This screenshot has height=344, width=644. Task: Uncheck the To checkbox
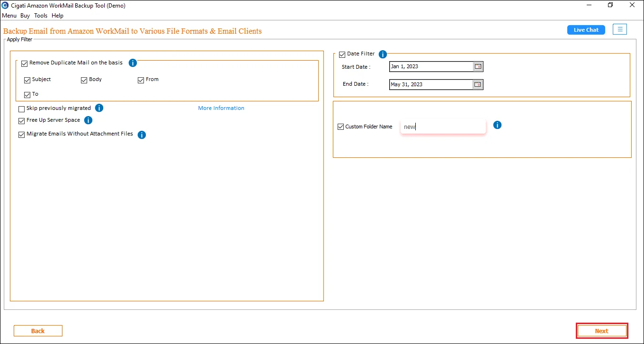tap(27, 95)
